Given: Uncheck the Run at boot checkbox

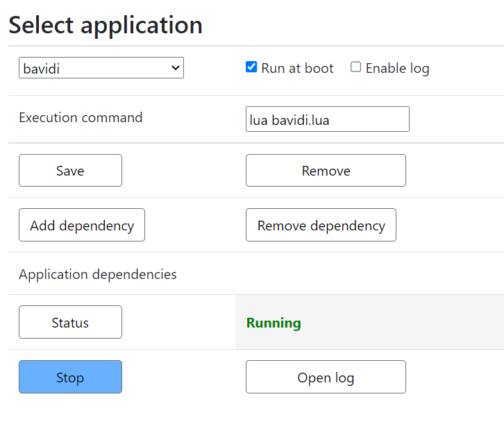Looking at the screenshot, I should [x=251, y=67].
